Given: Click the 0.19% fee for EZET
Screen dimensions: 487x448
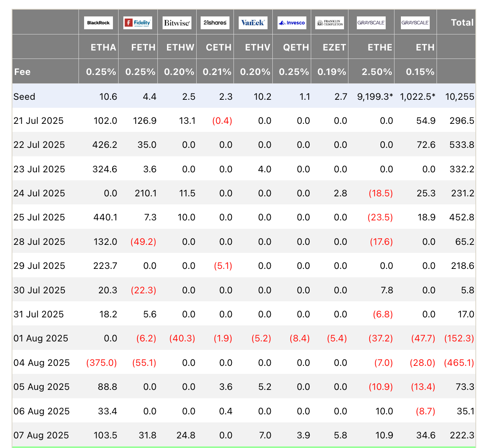Looking at the screenshot, I should coord(332,72).
